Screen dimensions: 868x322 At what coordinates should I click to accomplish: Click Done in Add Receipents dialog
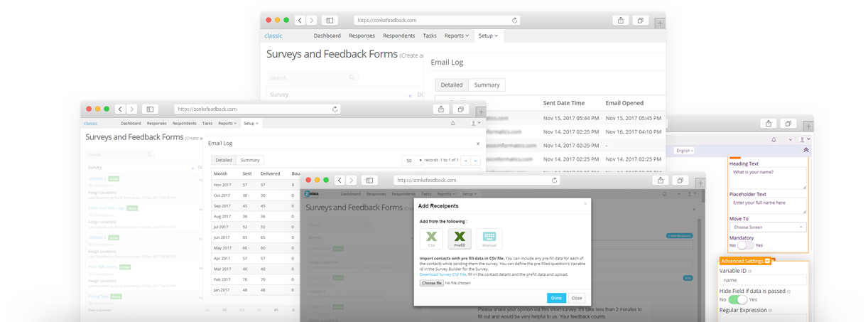[556, 298]
